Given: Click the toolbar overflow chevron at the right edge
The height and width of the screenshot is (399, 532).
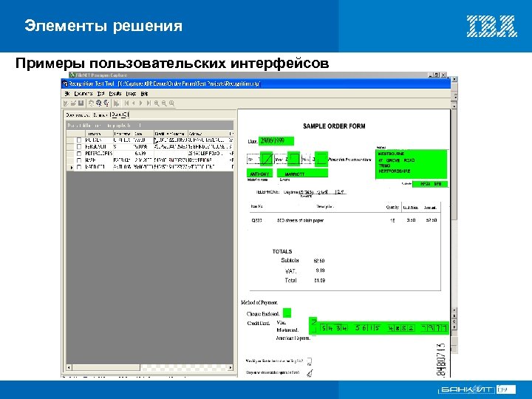Looking at the screenshot, I should [455, 96].
